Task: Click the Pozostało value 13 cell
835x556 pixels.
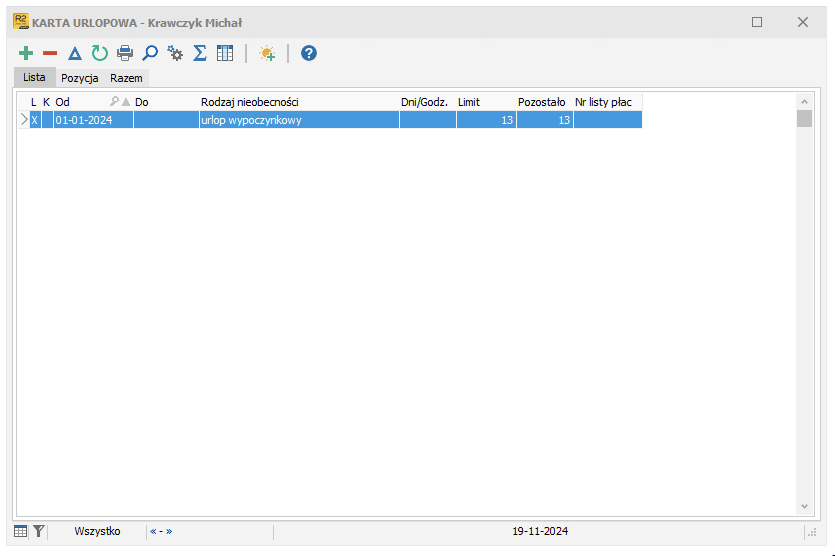Action: tap(545, 120)
